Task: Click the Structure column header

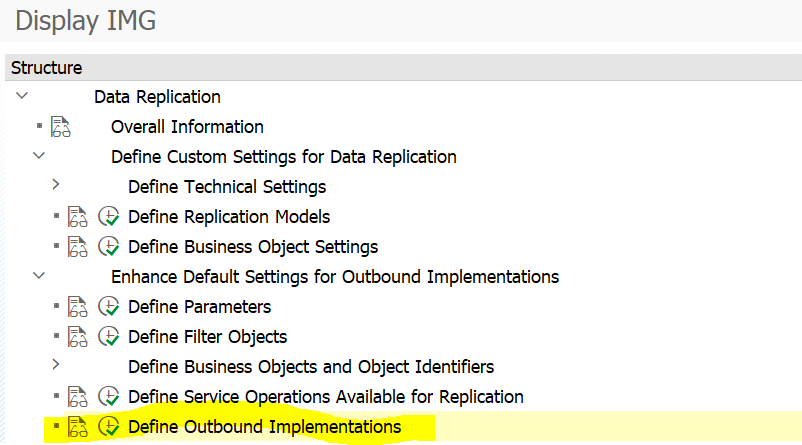Action: coord(46,68)
